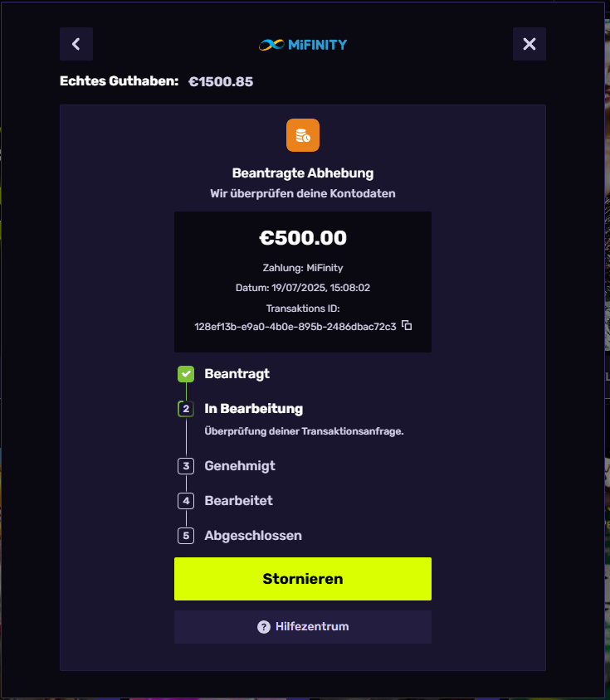This screenshot has width=610, height=700.
Task: Copy the Transaktions ID with the copy icon
Action: point(407,325)
